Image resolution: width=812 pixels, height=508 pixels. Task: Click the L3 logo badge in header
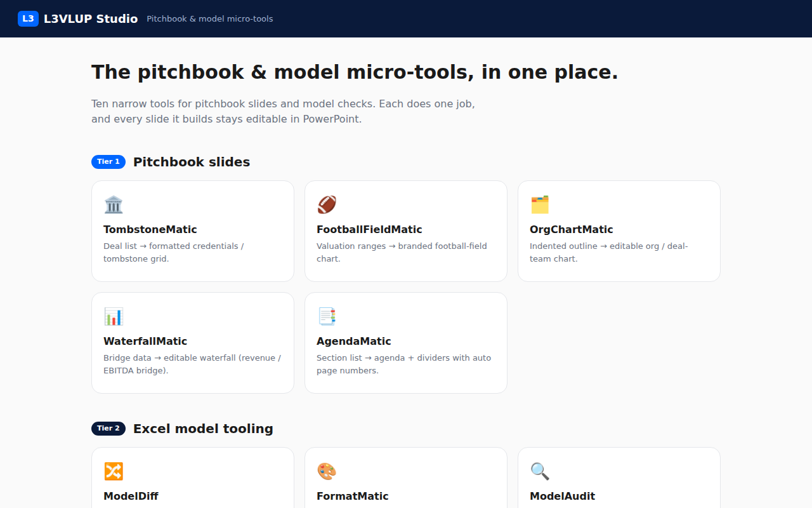click(28, 19)
